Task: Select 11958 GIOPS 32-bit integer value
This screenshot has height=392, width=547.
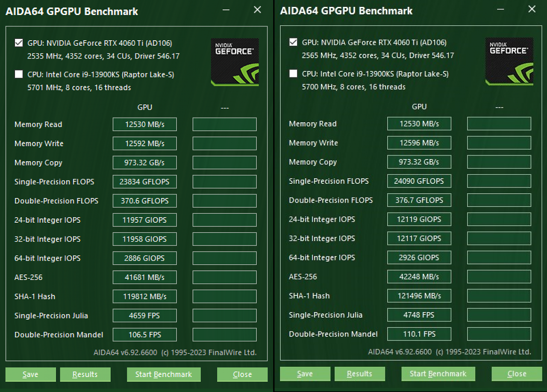Action: tap(145, 239)
